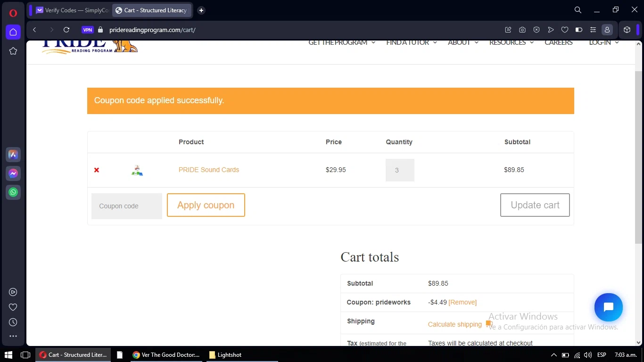Open Messenger in the sidebar
This screenshot has height=362, width=644.
13,173
